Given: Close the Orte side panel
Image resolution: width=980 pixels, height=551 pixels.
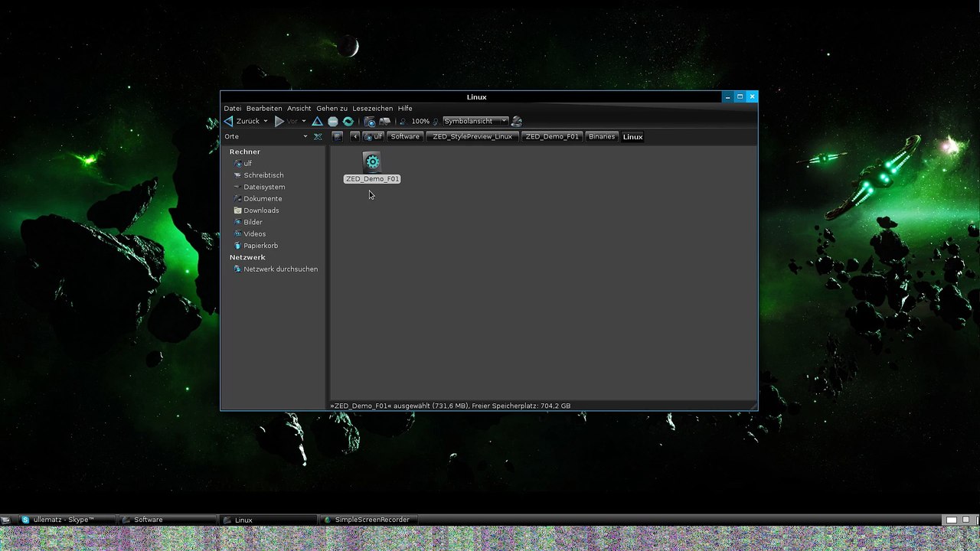Looking at the screenshot, I should [318, 137].
